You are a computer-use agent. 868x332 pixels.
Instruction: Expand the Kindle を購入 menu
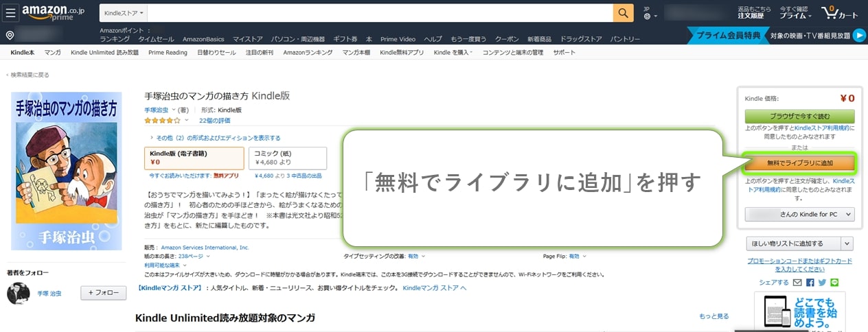coord(453,52)
